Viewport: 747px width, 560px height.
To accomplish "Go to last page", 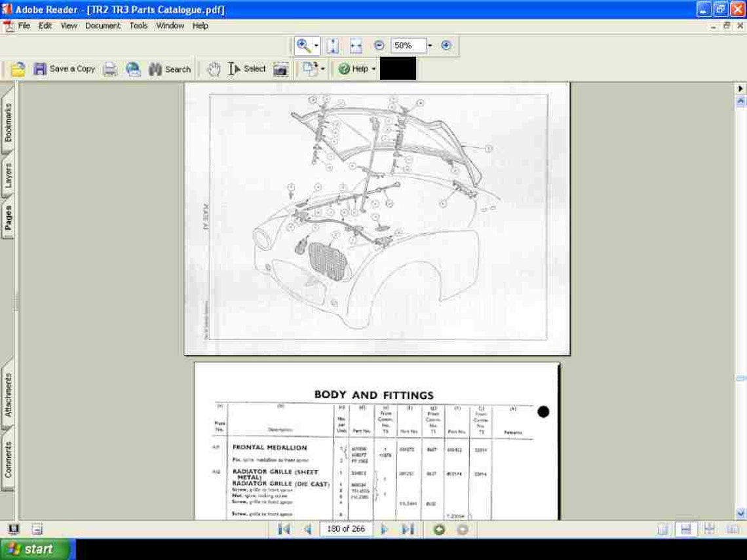I will [x=408, y=529].
